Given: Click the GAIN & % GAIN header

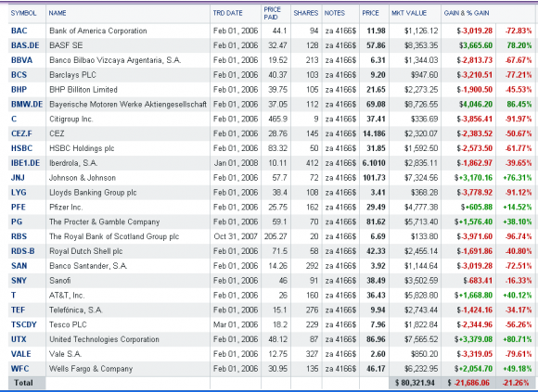Looking at the screenshot, I should tap(467, 13).
